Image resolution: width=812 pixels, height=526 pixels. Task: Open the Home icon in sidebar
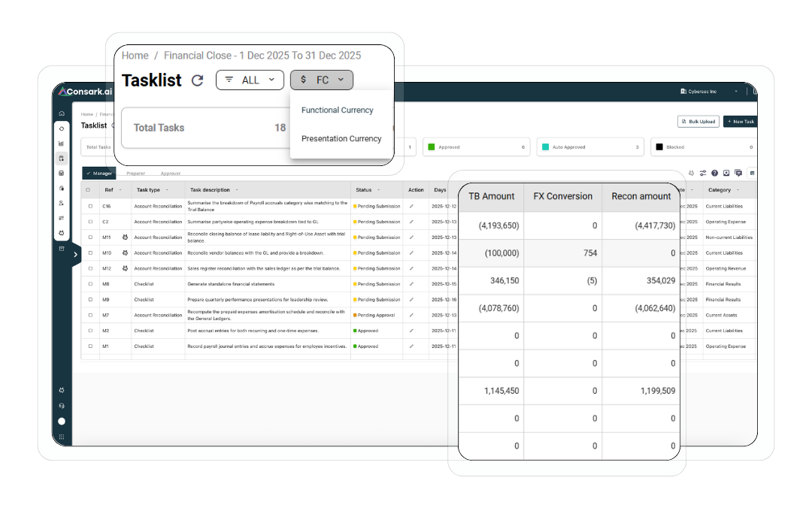[x=62, y=113]
